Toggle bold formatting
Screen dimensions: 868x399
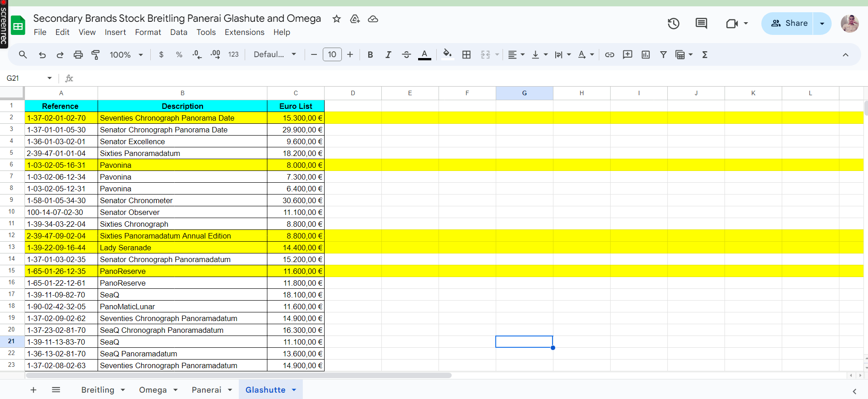pyautogui.click(x=370, y=54)
